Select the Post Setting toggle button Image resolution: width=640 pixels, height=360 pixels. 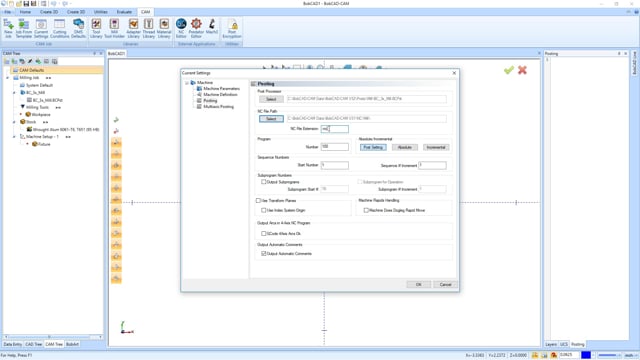coord(373,147)
